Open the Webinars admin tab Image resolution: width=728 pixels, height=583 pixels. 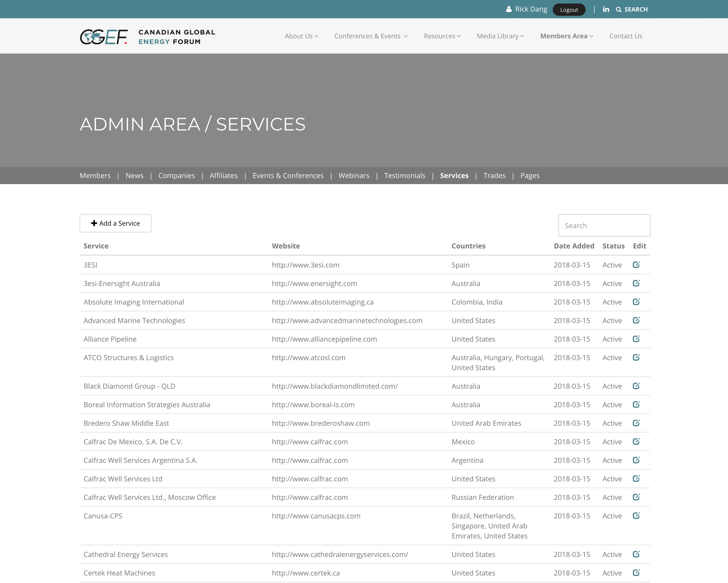pyautogui.click(x=354, y=176)
